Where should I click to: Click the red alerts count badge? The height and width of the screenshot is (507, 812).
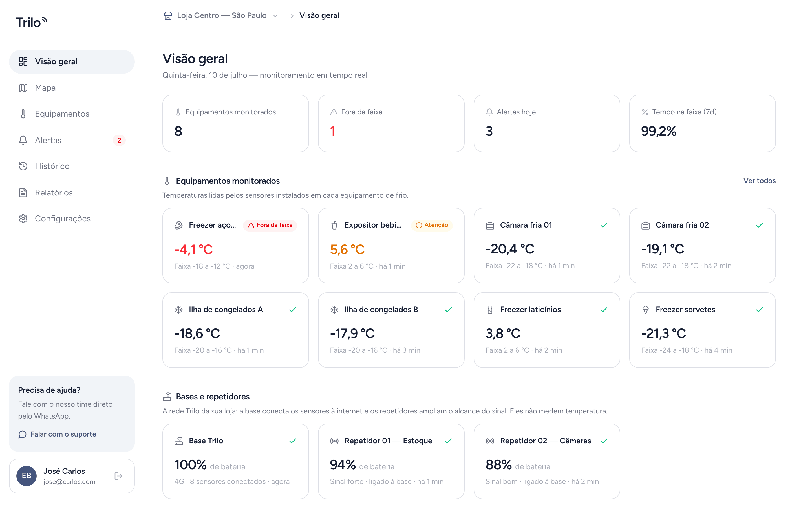tap(119, 140)
